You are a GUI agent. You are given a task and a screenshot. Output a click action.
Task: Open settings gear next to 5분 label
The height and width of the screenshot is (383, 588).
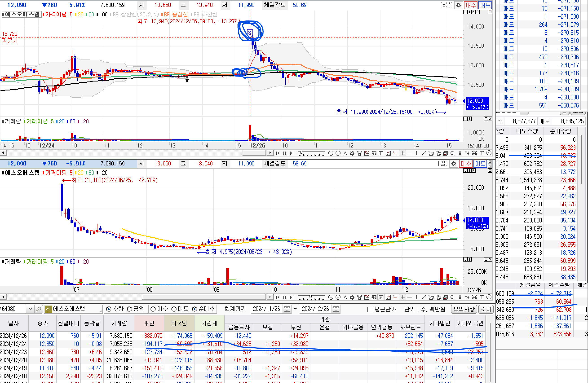[459, 5]
